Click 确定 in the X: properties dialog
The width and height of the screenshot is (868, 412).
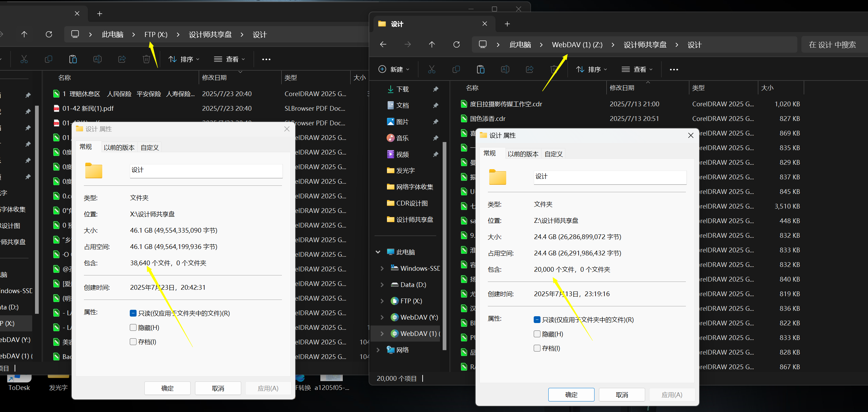[x=167, y=388]
